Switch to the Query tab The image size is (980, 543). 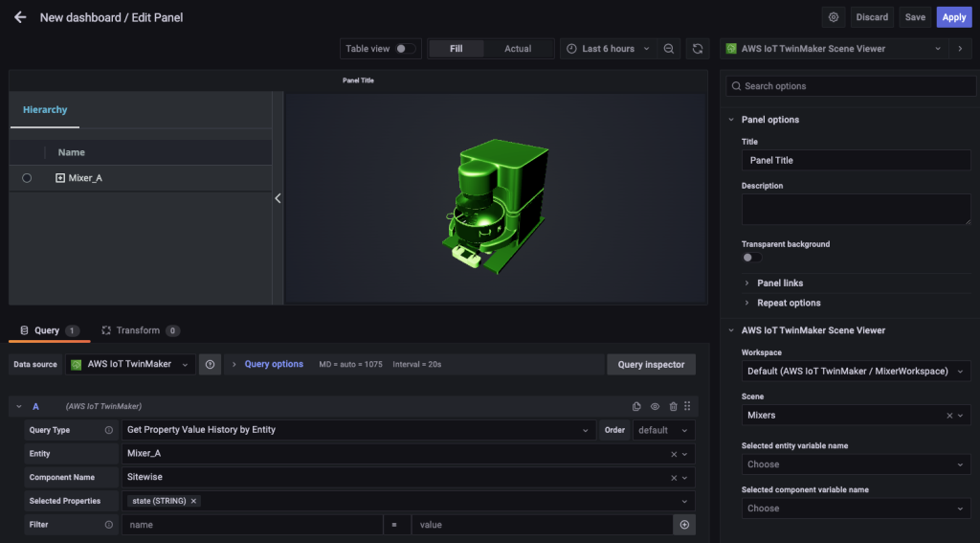tap(50, 330)
